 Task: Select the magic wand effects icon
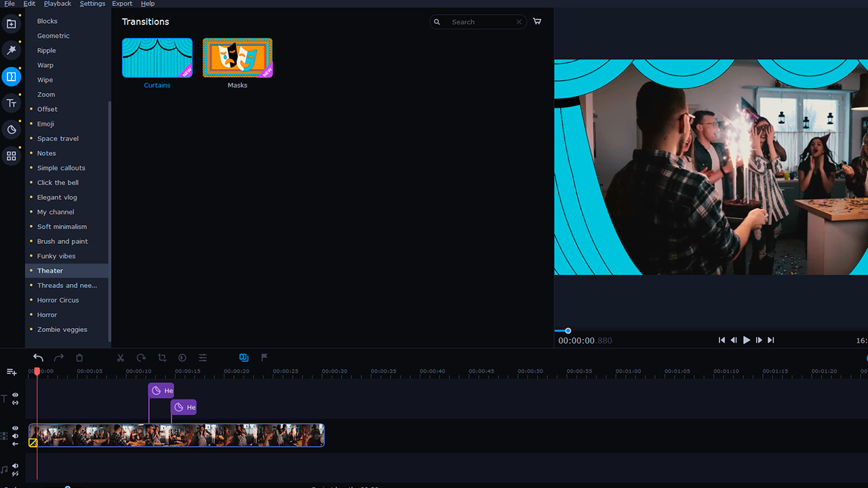point(11,49)
